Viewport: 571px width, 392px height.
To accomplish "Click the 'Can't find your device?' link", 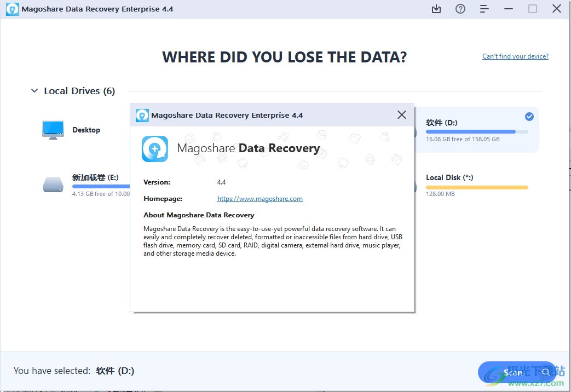I will pyautogui.click(x=515, y=56).
